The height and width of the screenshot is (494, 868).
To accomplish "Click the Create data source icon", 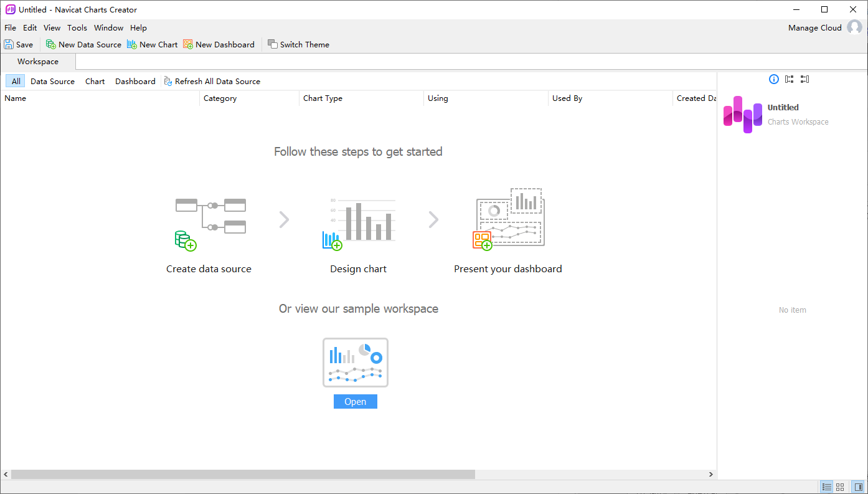I will pos(210,224).
